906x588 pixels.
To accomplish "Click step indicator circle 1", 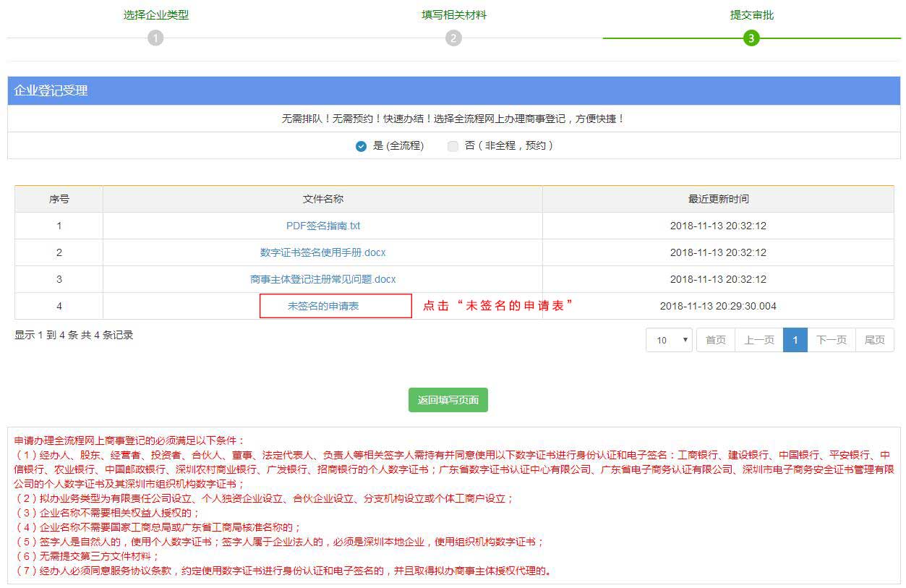I will (156, 38).
